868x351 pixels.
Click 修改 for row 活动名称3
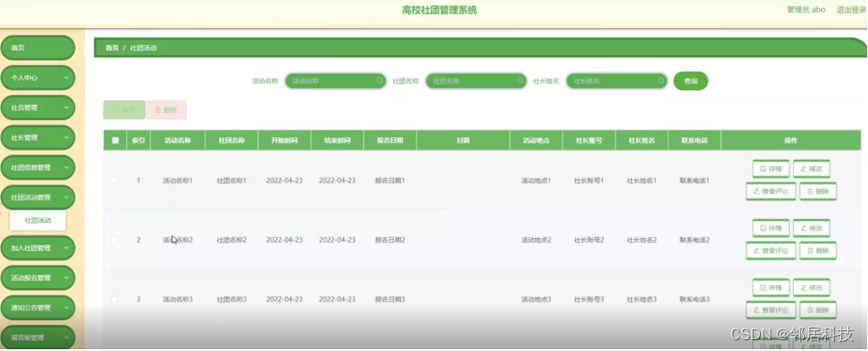[x=811, y=288]
